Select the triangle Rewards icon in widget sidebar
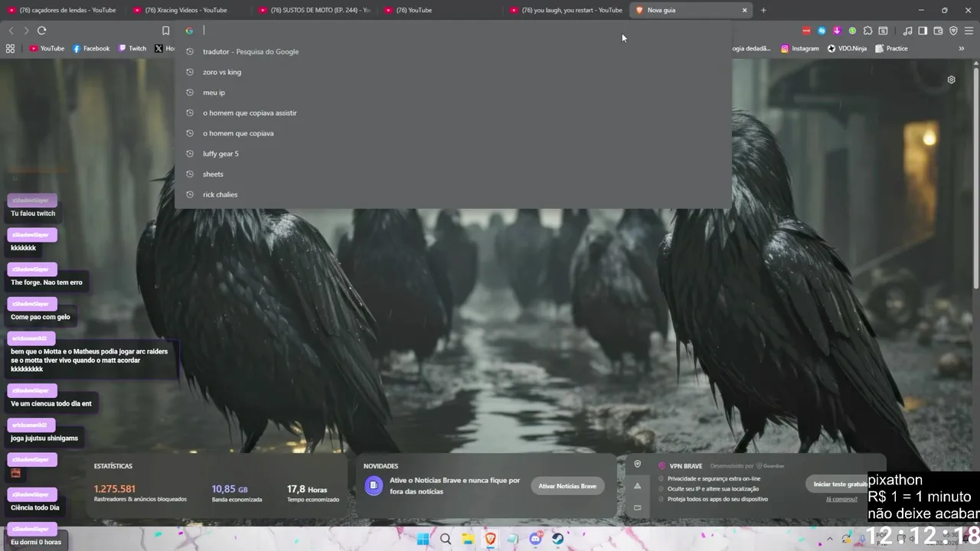The image size is (980, 551). 637,486
